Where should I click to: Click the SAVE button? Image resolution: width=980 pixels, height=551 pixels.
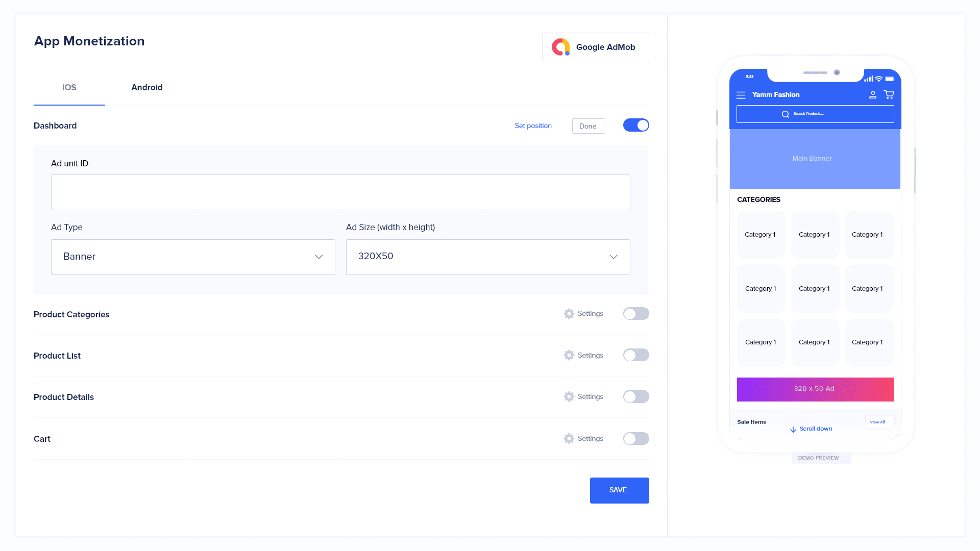[x=619, y=490]
